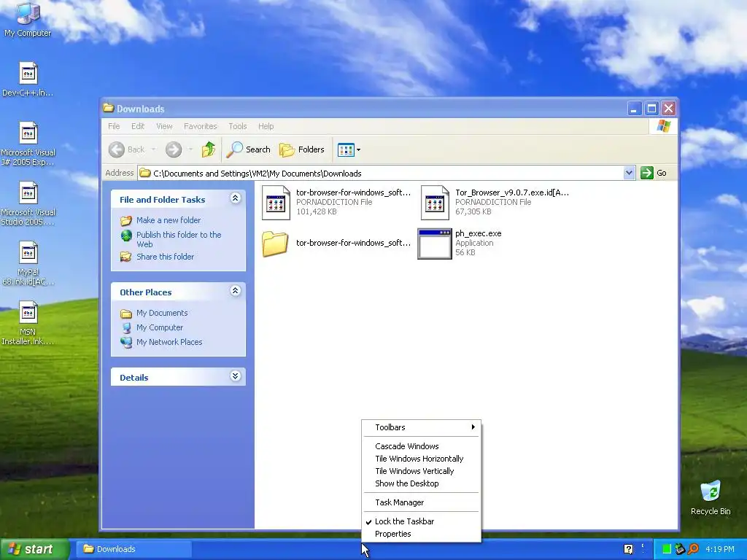Collapse the Other Places panel
747x560 pixels.
235,291
